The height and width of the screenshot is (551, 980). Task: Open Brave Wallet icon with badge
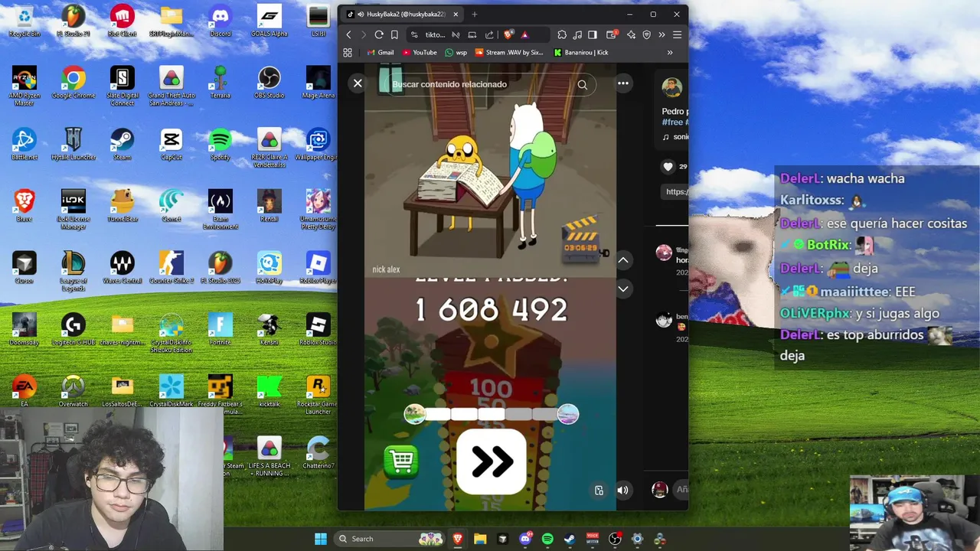click(612, 34)
